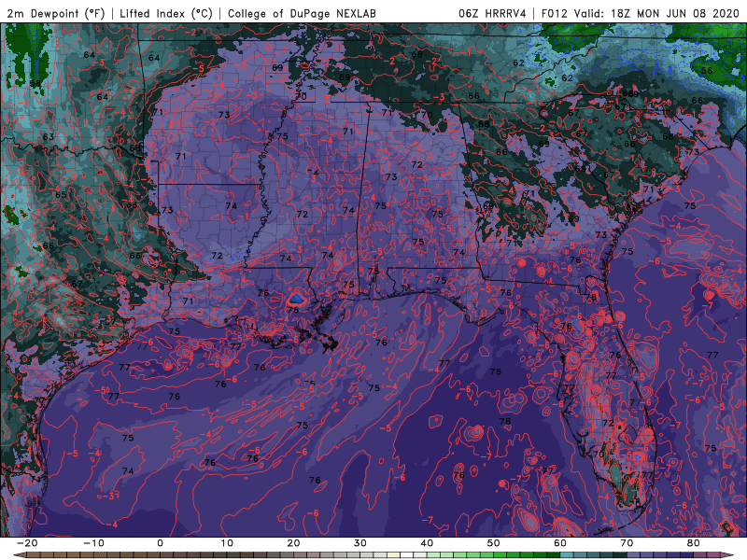This screenshot has height=560, width=747.
Task: Click the "F012 Valid: 18Z MON JUN 08 2020" text
Action: (x=641, y=13)
